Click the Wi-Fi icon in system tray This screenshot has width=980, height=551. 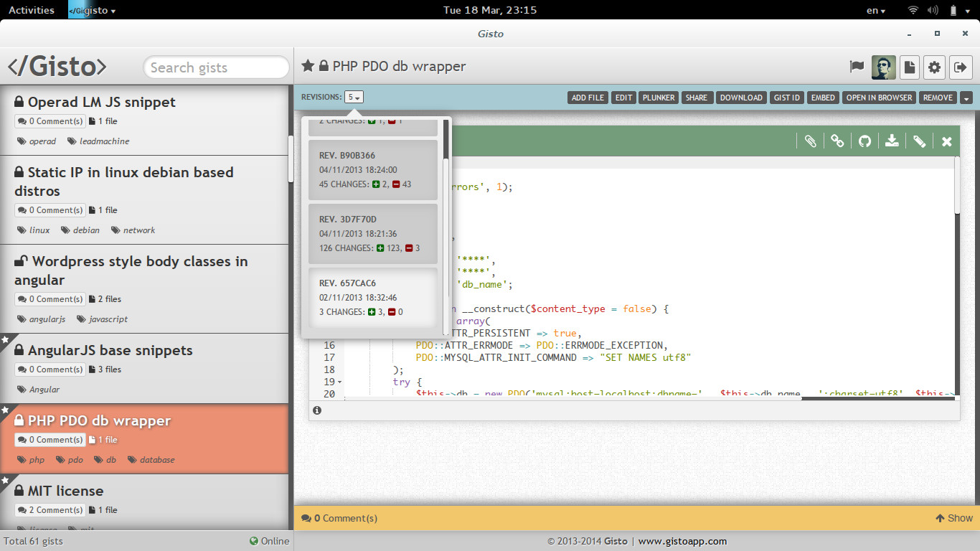click(913, 10)
